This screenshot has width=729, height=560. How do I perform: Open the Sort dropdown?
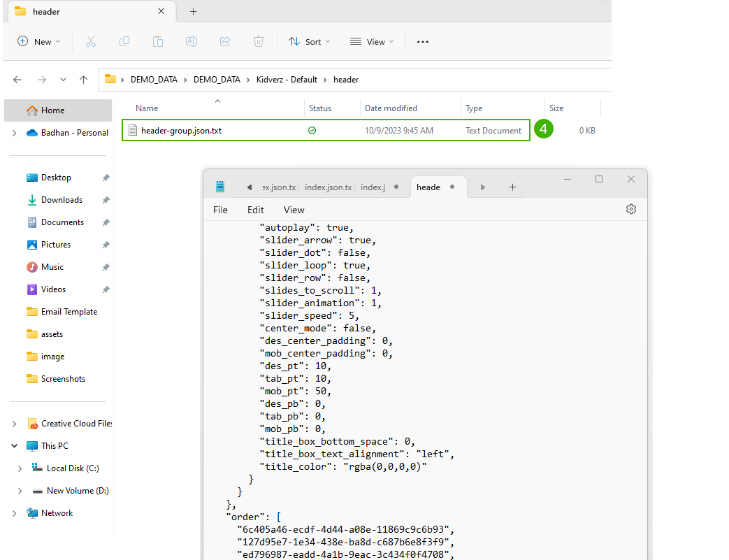[309, 42]
